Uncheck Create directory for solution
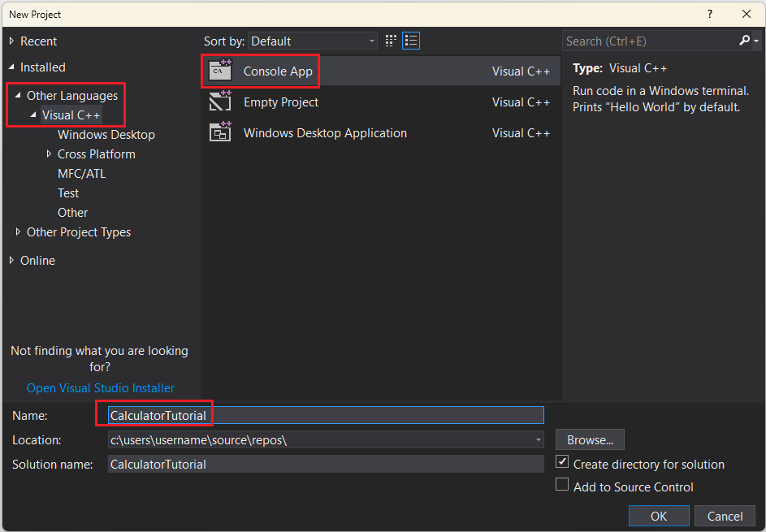Image resolution: width=766 pixels, height=532 pixels. pos(561,463)
